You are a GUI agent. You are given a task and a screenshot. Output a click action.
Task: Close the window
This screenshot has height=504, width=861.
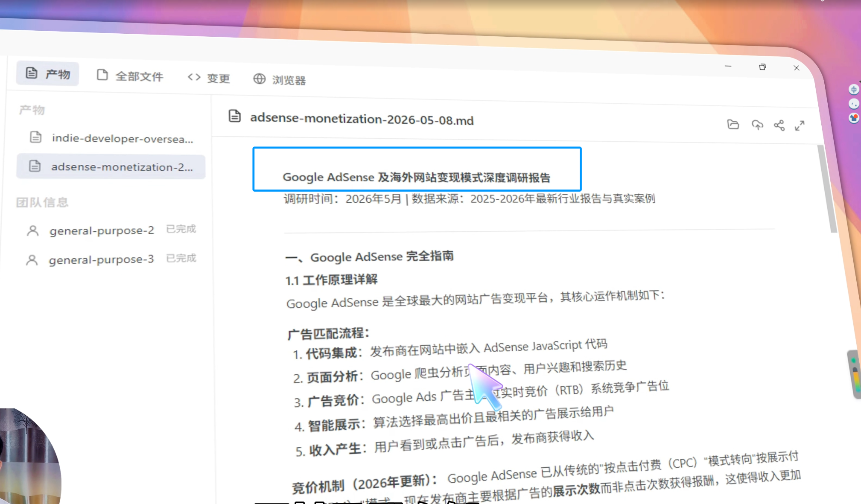(x=797, y=68)
